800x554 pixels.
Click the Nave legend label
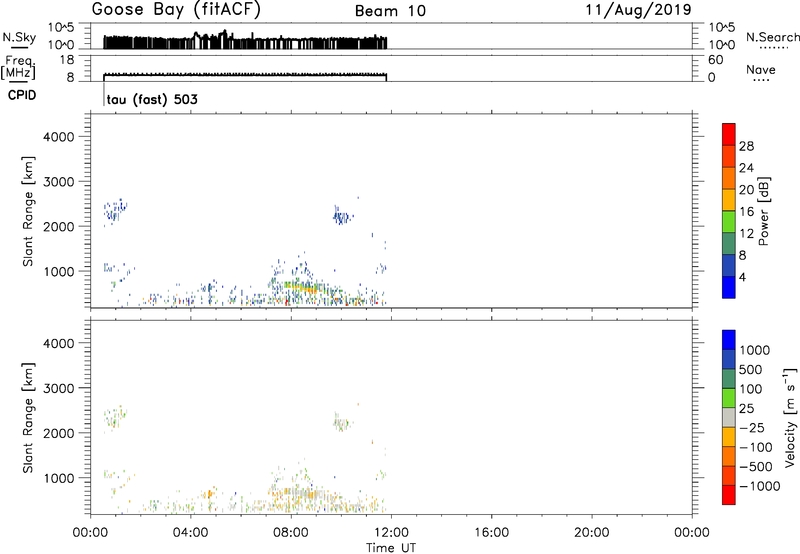click(761, 69)
